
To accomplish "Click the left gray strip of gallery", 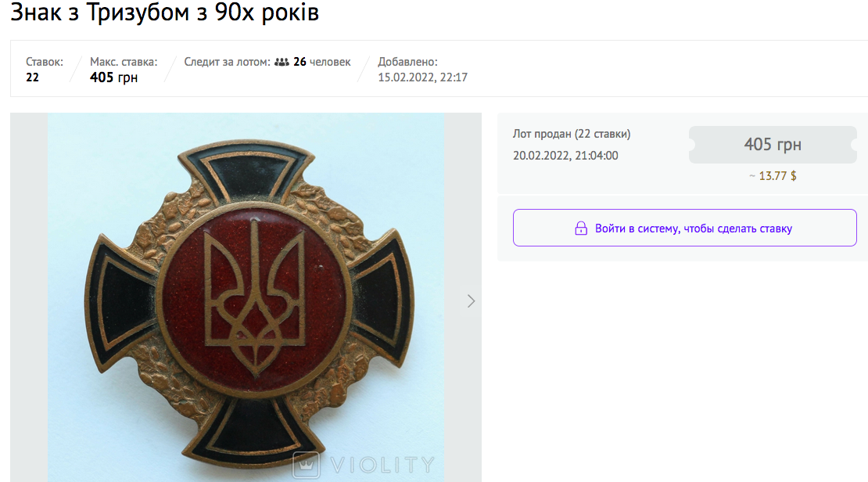I will tap(29, 297).
